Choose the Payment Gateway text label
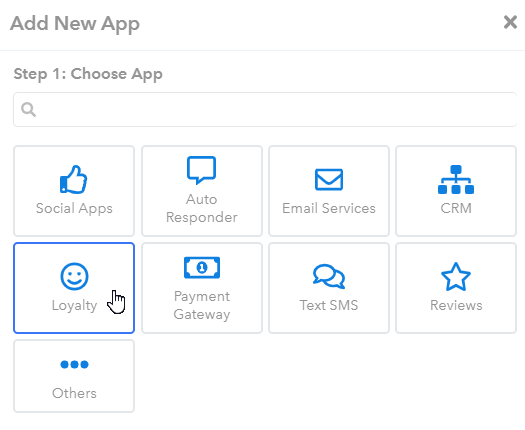Image resolution: width=525 pixels, height=430 pixels. pos(202,305)
